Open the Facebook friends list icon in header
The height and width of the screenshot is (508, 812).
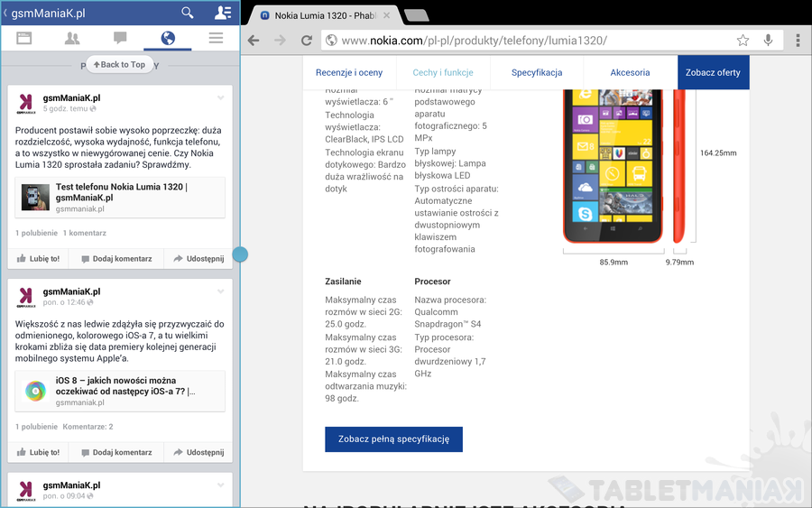[223, 13]
